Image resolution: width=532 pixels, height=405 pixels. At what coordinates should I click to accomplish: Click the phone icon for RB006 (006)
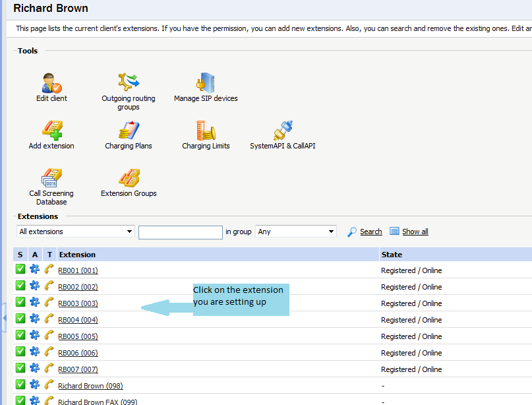(x=49, y=352)
